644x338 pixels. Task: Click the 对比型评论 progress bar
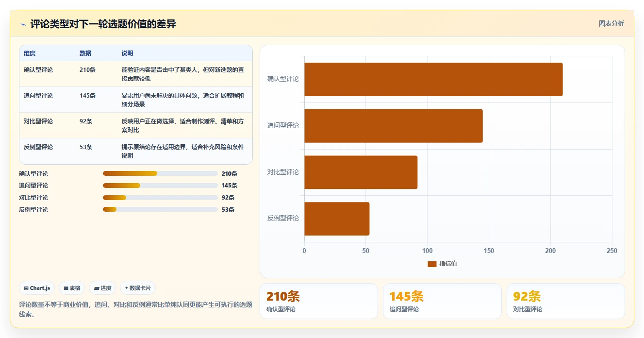[x=160, y=198]
